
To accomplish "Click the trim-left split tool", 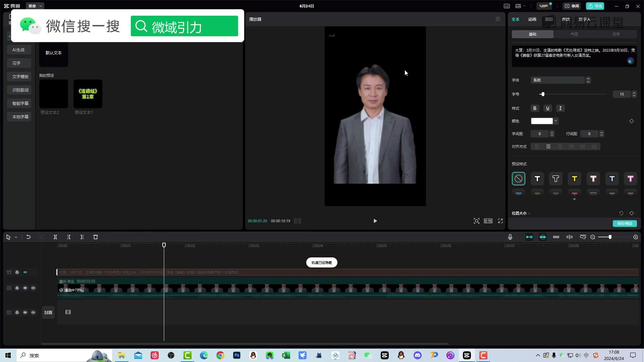I will [69, 237].
